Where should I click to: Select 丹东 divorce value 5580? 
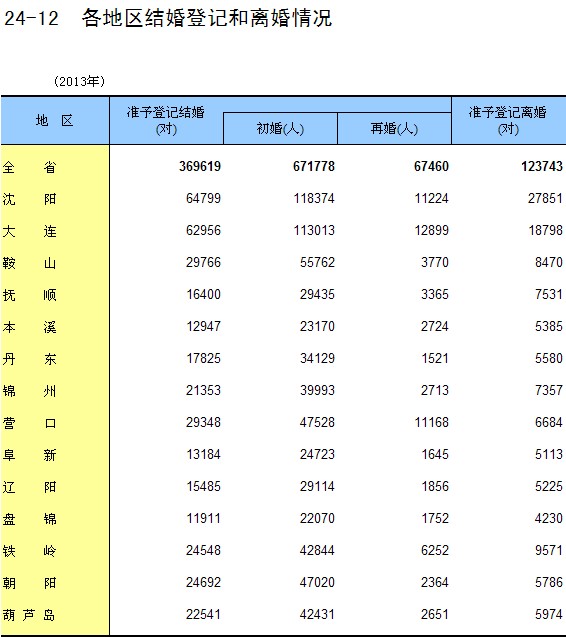pyautogui.click(x=549, y=358)
